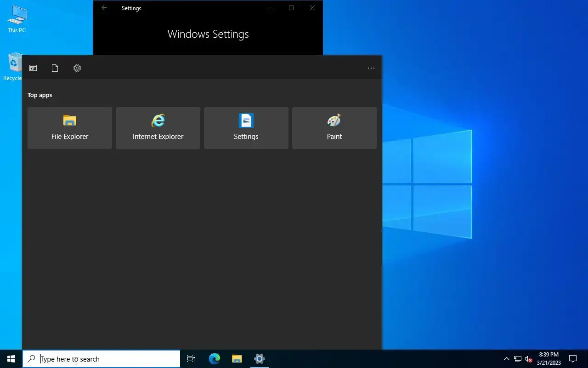Launch Paint from Top apps
588x368 pixels.
[x=334, y=128]
